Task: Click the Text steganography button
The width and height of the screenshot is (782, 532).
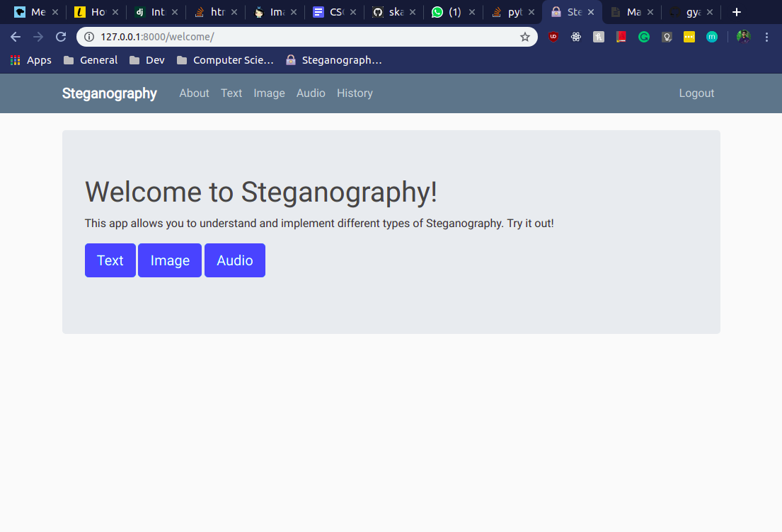Action: [x=110, y=260]
